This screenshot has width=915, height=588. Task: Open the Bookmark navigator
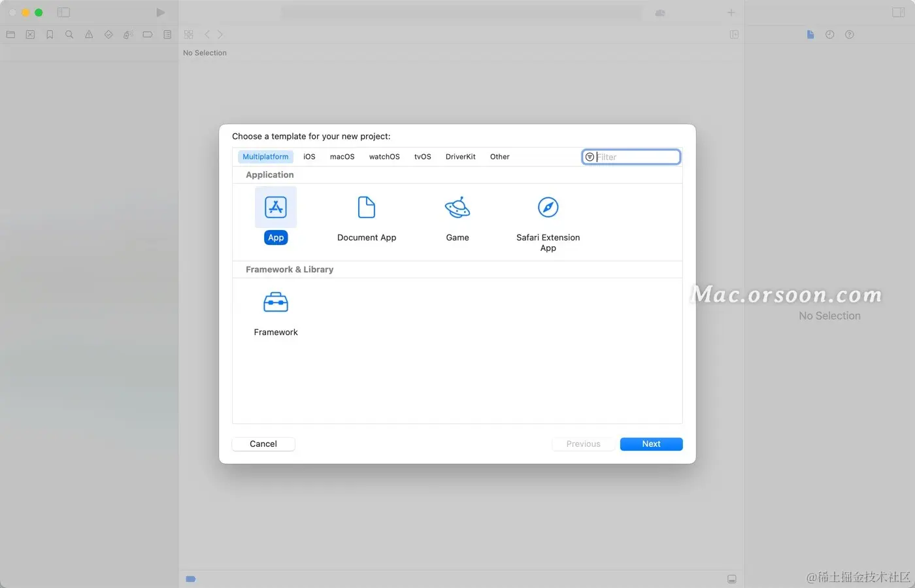[50, 35]
